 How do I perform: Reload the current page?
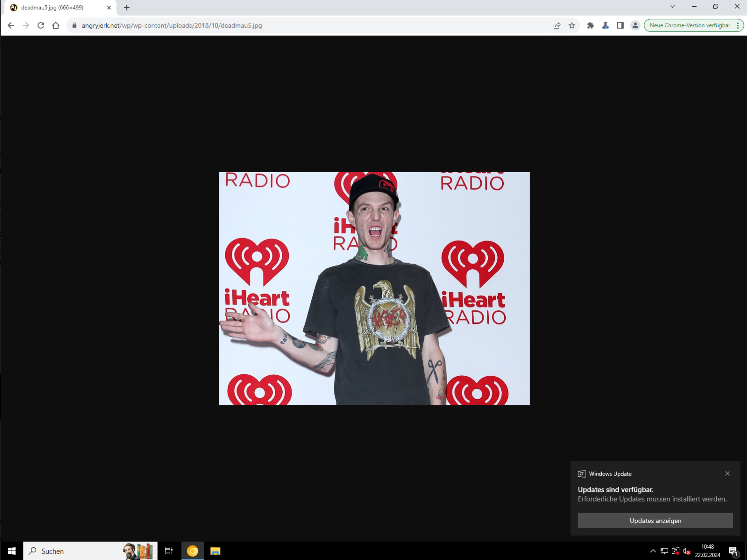click(x=41, y=25)
